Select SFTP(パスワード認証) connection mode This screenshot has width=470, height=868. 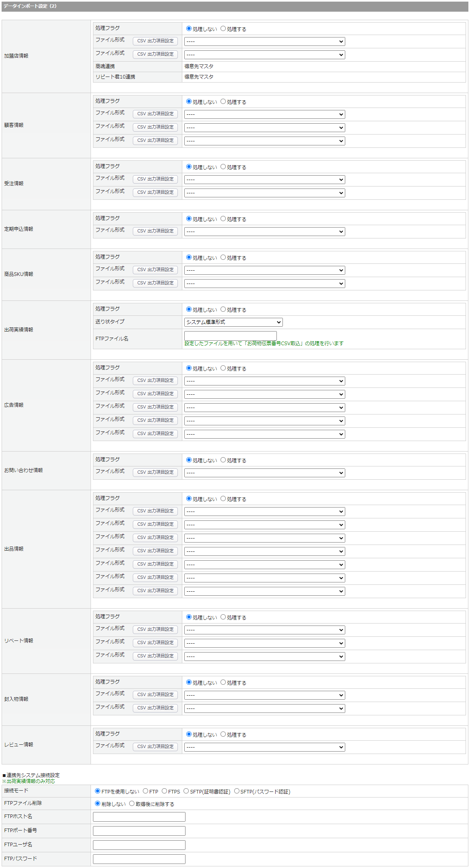point(237,791)
